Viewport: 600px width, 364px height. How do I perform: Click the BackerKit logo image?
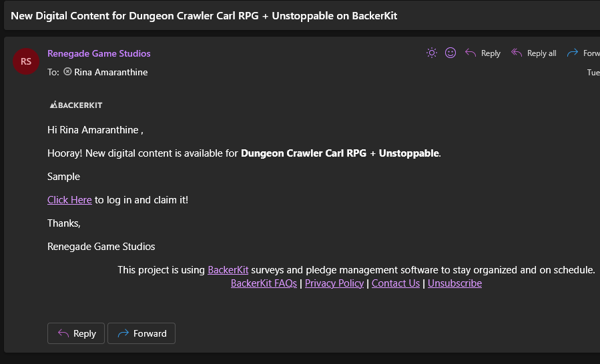(x=76, y=105)
